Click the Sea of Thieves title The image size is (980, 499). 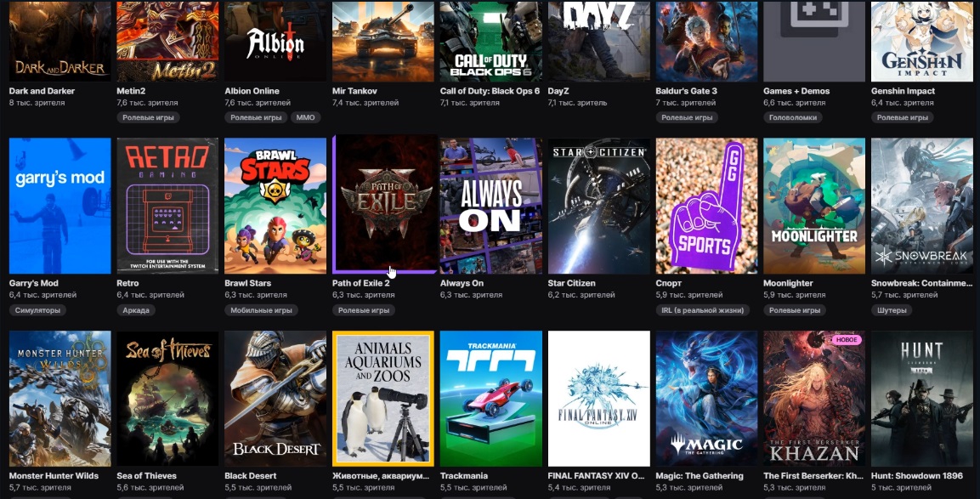[x=147, y=476]
